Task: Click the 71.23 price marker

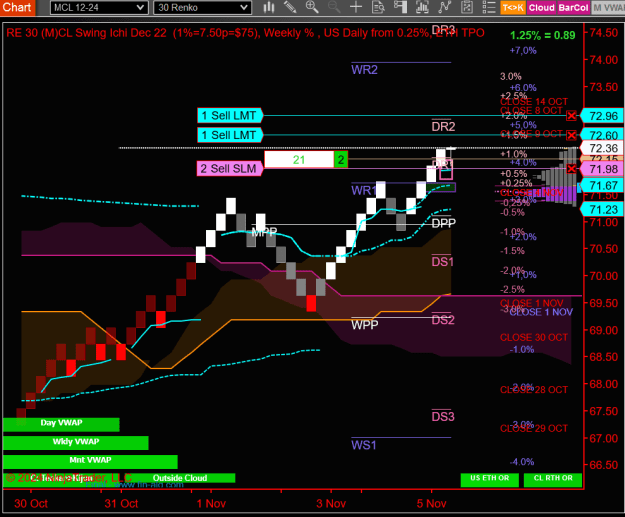Action: [x=602, y=209]
